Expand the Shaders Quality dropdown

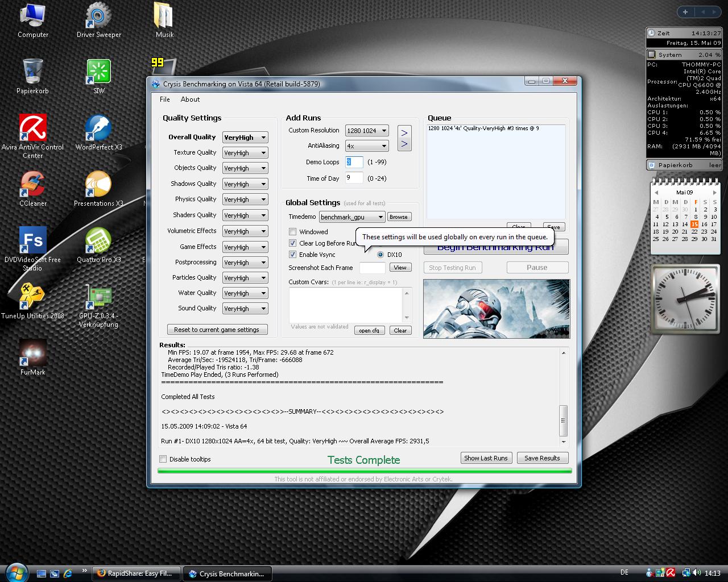[245, 215]
